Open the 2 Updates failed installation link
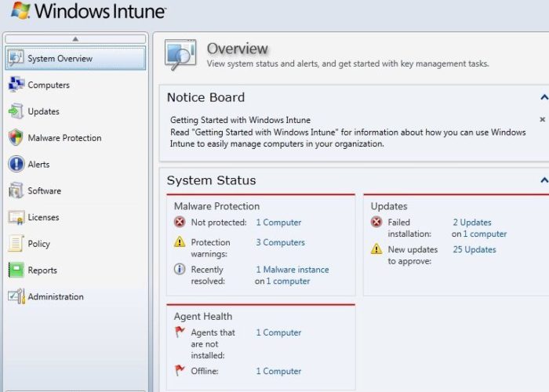 [472, 222]
